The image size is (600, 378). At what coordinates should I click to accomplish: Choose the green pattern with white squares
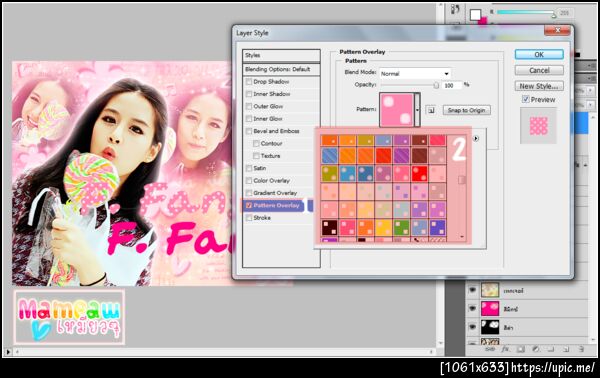click(x=402, y=228)
